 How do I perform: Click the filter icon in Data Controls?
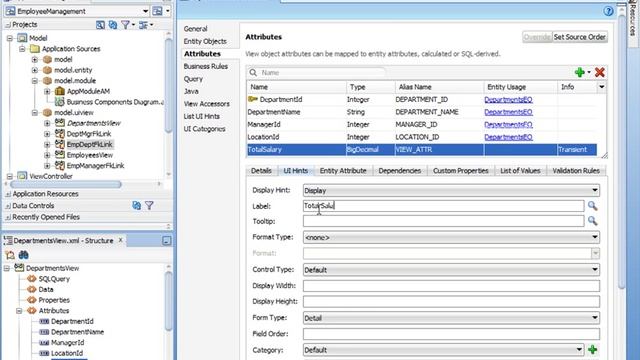[x=149, y=206]
